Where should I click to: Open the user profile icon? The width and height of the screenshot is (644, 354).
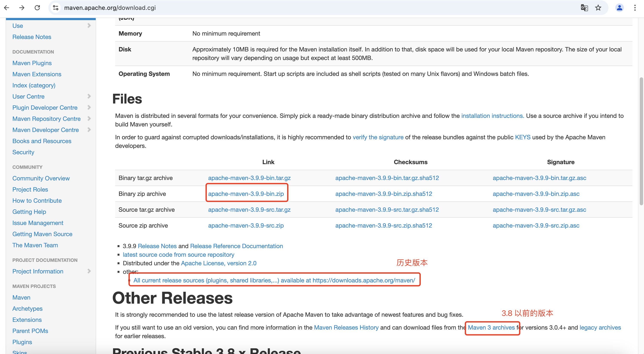(619, 8)
